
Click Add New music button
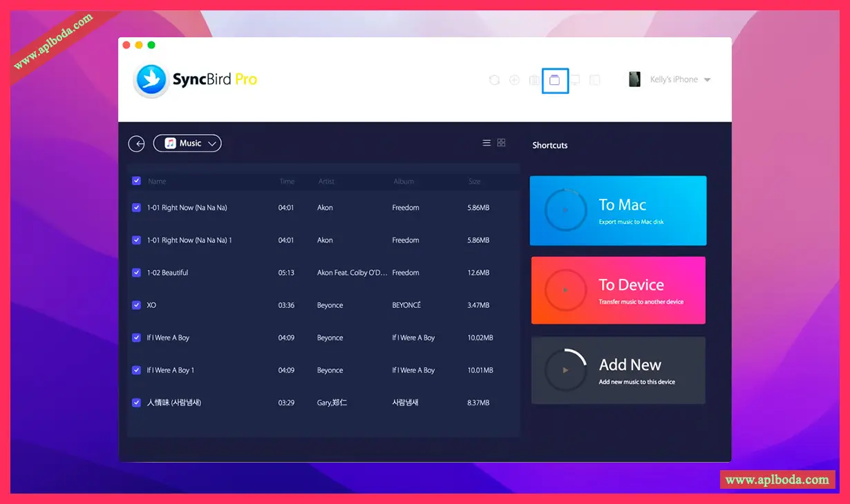618,371
